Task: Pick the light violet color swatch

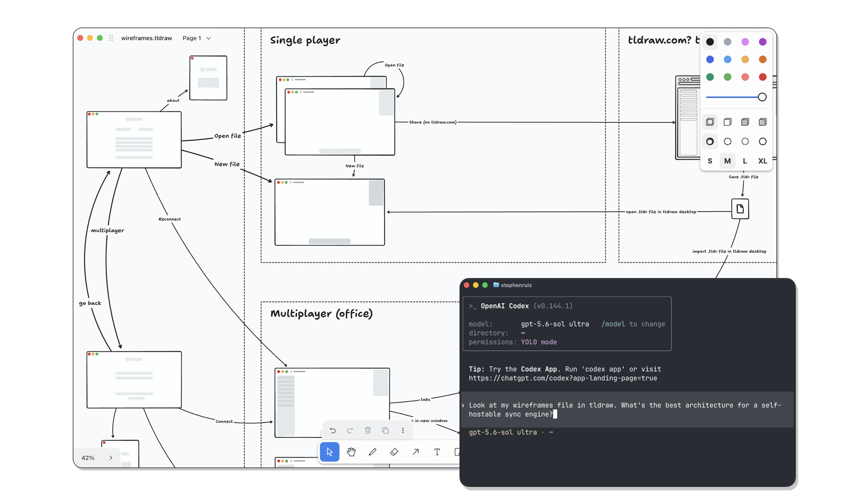Action: coord(745,42)
